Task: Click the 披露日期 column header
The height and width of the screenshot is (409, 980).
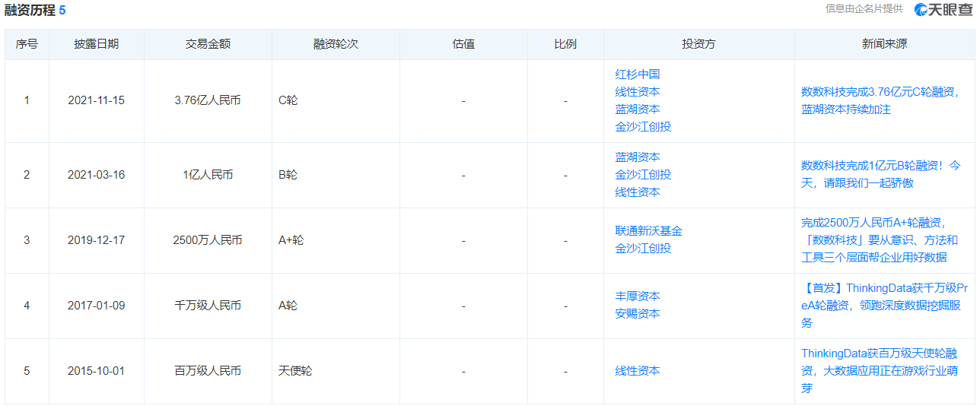Action: 97,44
